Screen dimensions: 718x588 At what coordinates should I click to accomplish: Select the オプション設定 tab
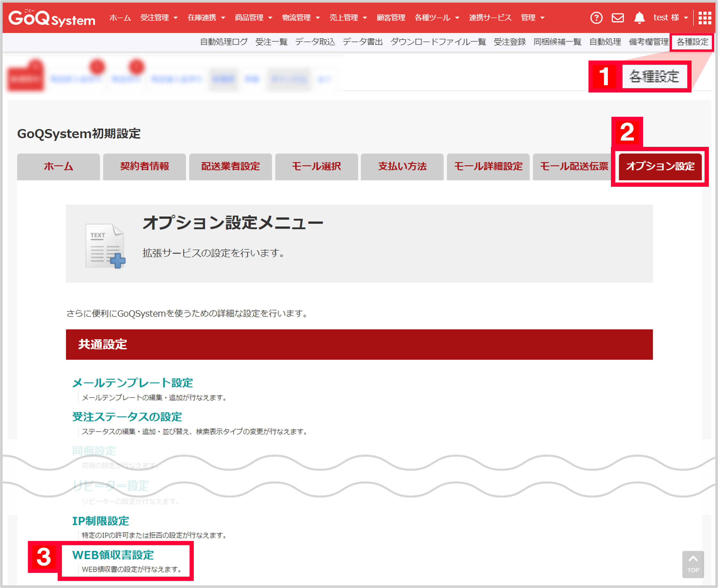tap(660, 167)
